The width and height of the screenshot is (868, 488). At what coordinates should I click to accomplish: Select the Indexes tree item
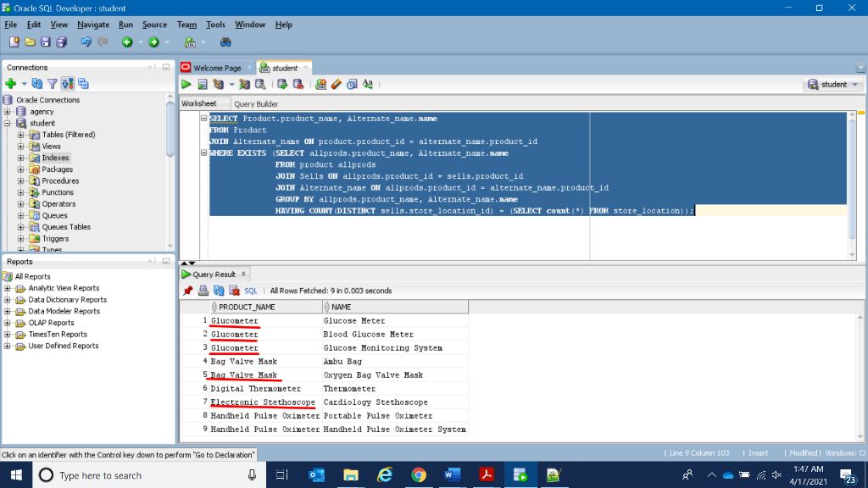[55, 158]
